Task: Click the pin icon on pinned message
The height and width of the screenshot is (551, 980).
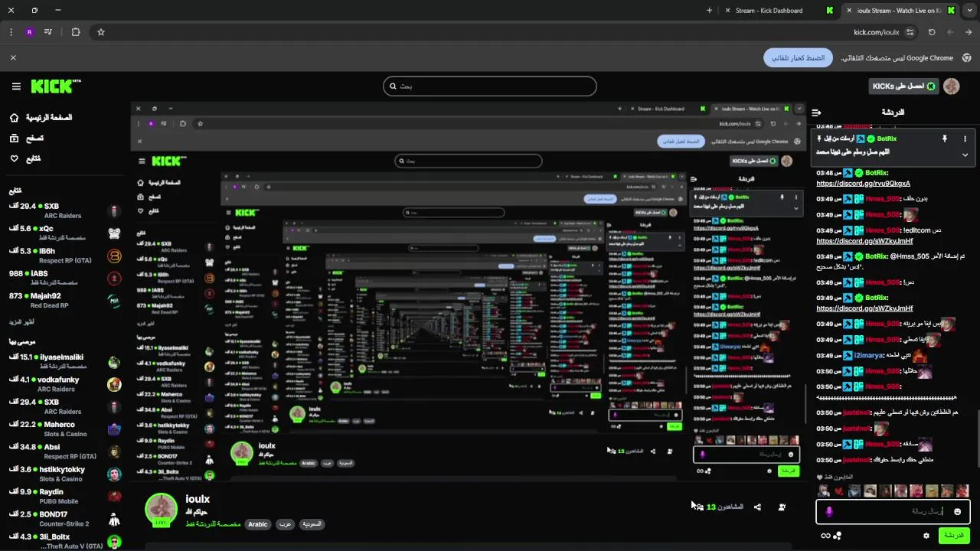Action: [x=944, y=139]
